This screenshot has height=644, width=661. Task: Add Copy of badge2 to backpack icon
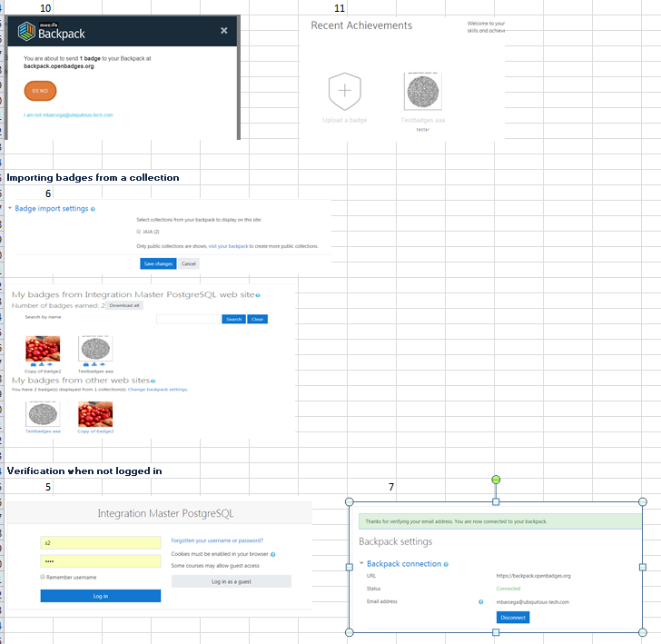[x=34, y=364]
